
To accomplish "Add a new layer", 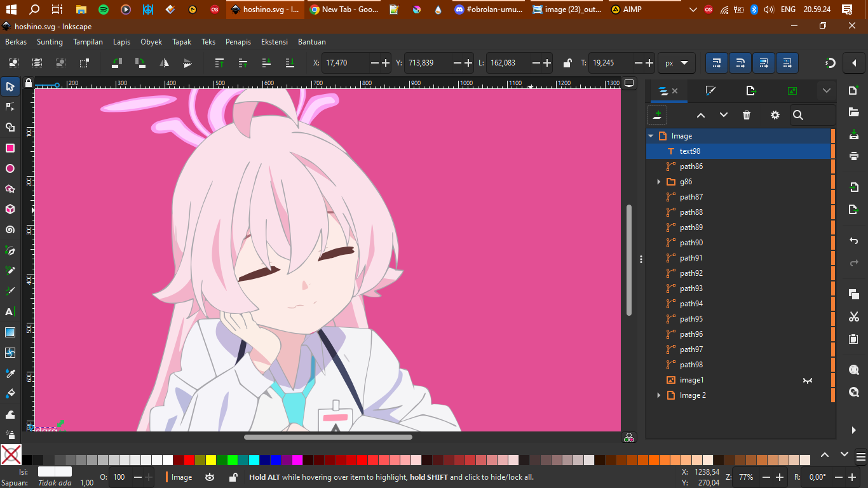I will [657, 115].
